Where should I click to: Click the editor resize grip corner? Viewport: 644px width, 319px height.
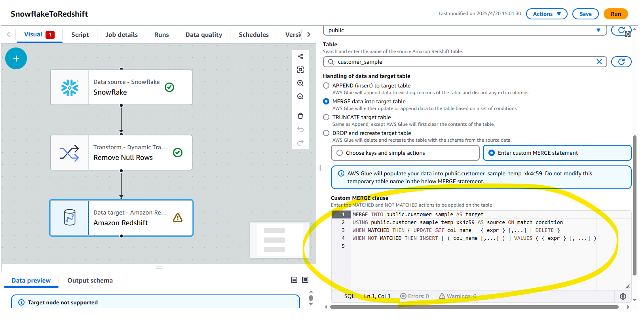tap(627, 286)
